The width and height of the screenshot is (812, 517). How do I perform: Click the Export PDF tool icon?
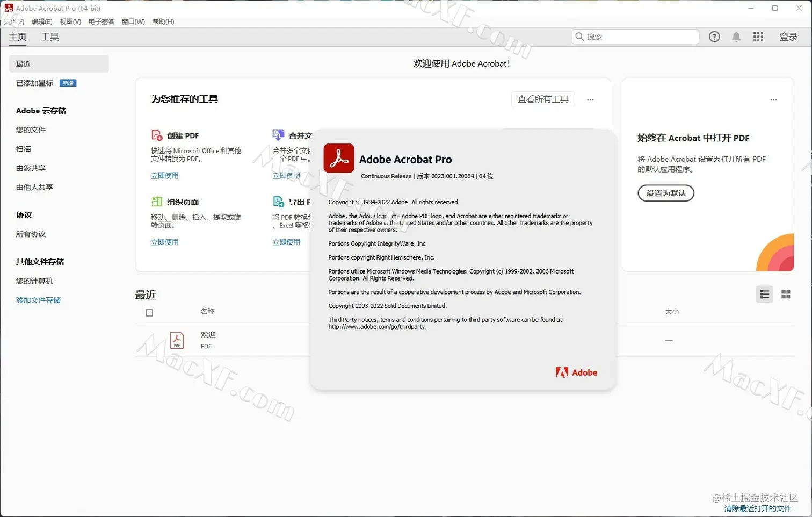[x=278, y=202]
